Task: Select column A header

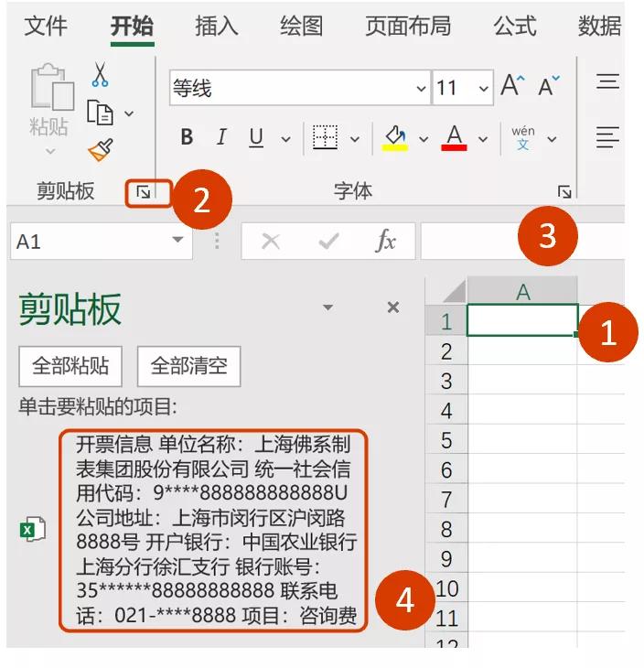Action: (522, 291)
